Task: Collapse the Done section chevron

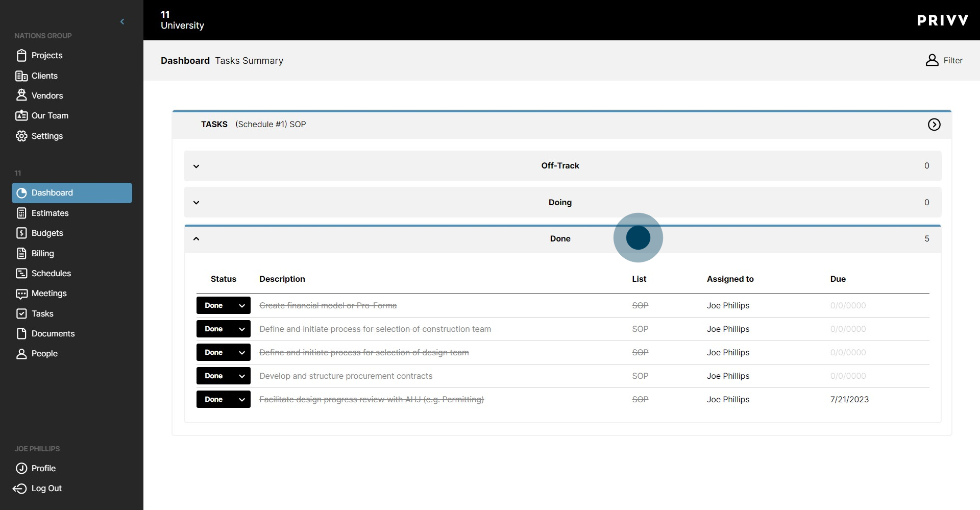Action: tap(196, 238)
